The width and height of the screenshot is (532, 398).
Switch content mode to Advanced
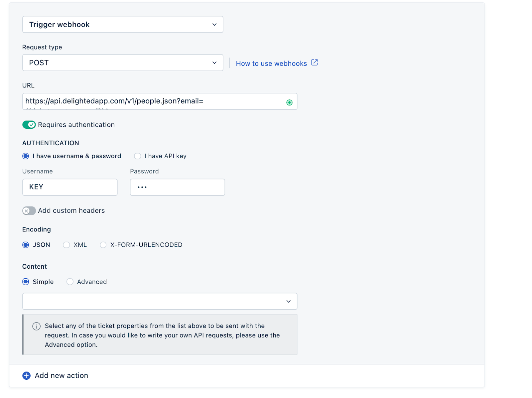(x=70, y=282)
